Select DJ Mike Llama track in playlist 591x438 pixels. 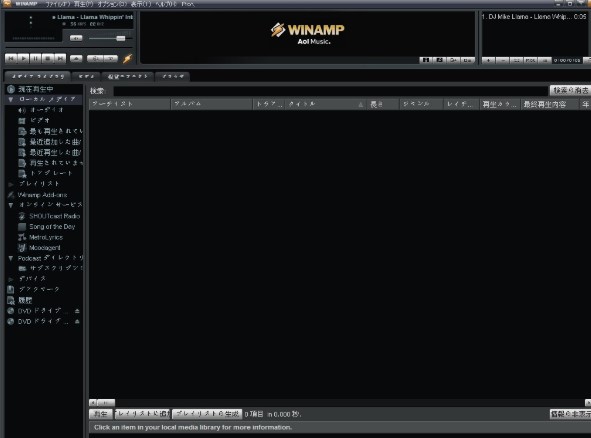pyautogui.click(x=534, y=17)
